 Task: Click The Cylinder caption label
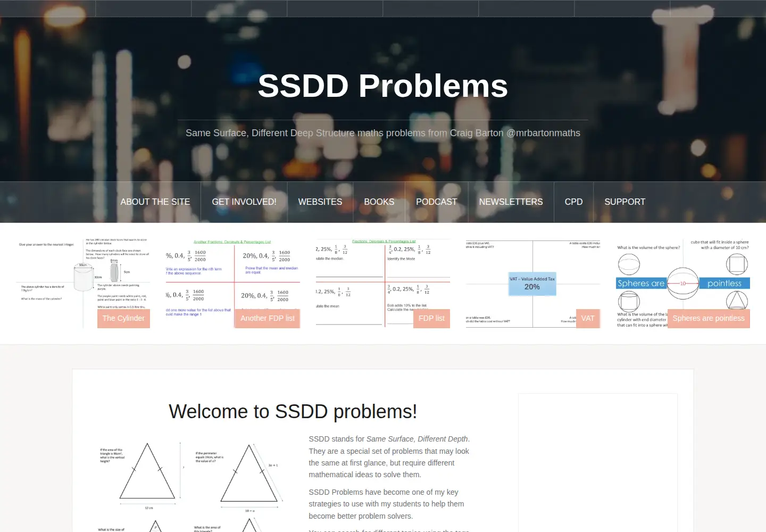click(123, 318)
